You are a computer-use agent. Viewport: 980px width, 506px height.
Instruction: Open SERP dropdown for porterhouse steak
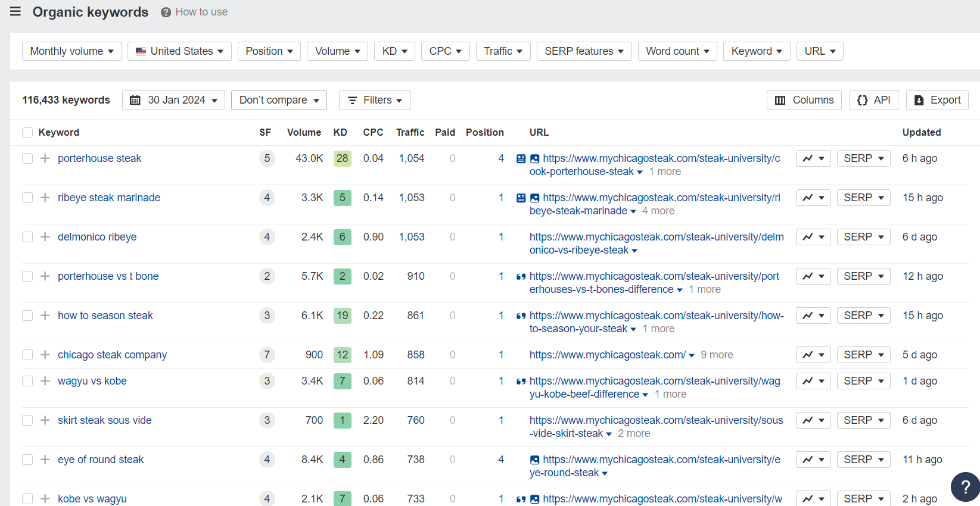click(864, 158)
